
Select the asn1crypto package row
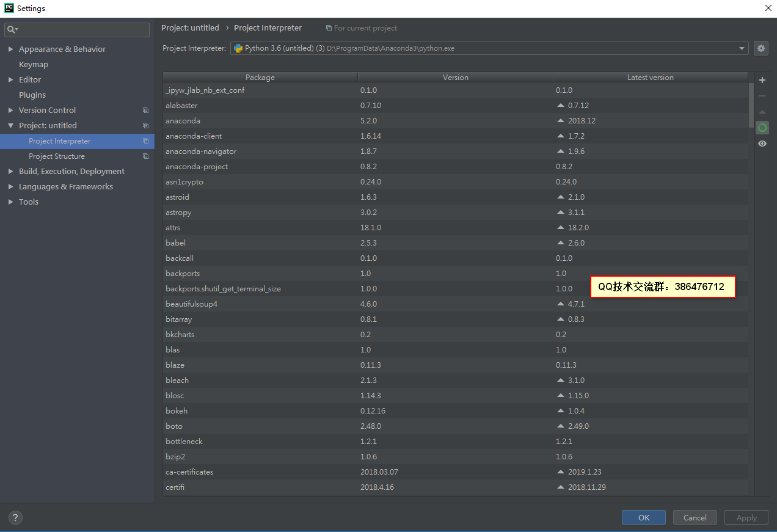point(456,181)
